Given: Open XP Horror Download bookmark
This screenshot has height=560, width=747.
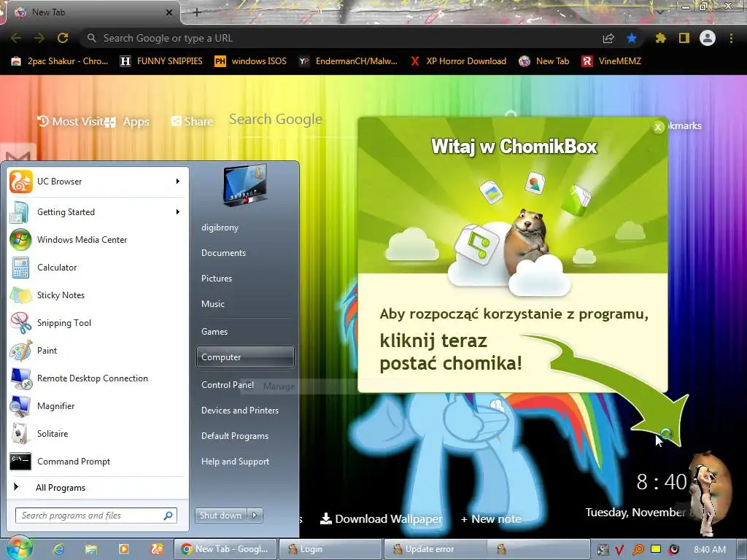Looking at the screenshot, I should point(458,61).
